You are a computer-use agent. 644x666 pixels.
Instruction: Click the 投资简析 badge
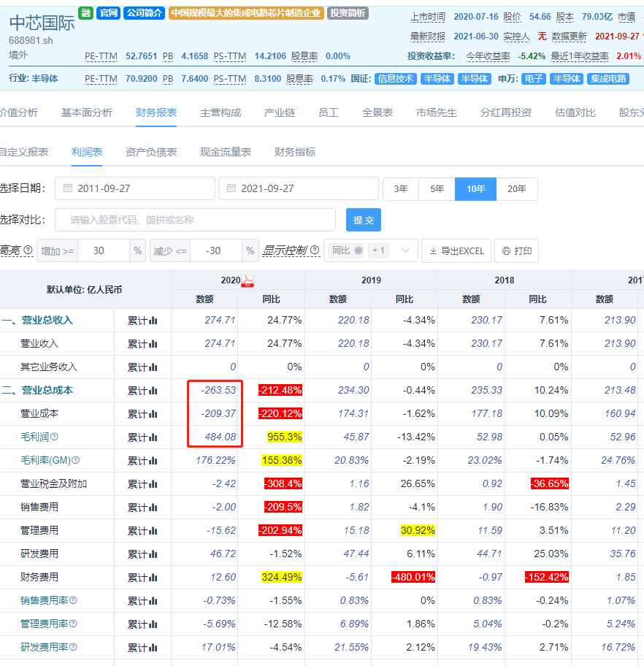[348, 13]
